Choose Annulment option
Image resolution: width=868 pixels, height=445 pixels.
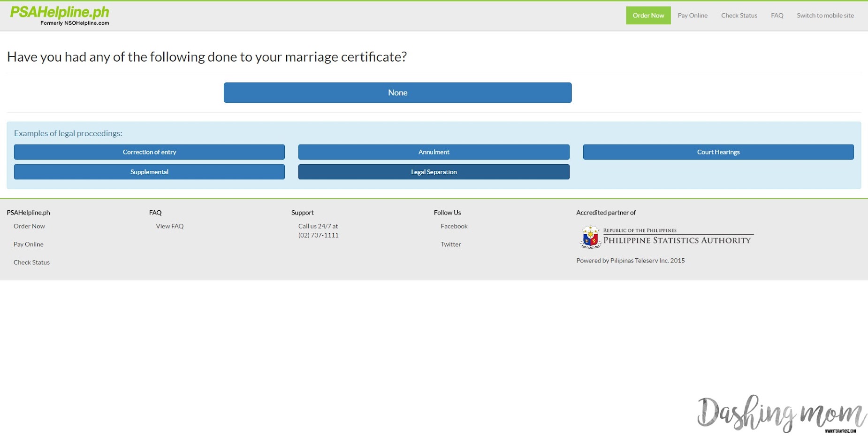(x=434, y=152)
